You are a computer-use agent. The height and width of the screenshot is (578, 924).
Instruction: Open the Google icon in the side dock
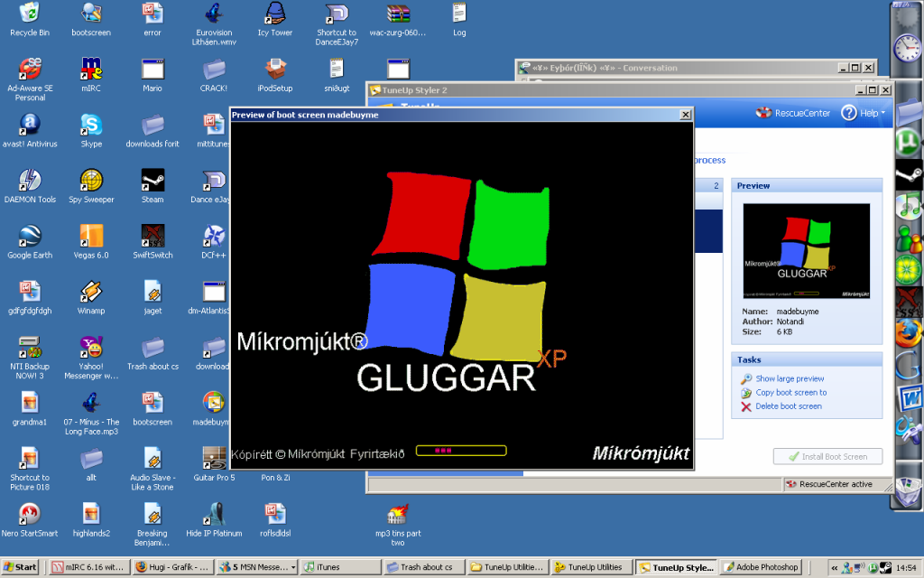click(908, 365)
